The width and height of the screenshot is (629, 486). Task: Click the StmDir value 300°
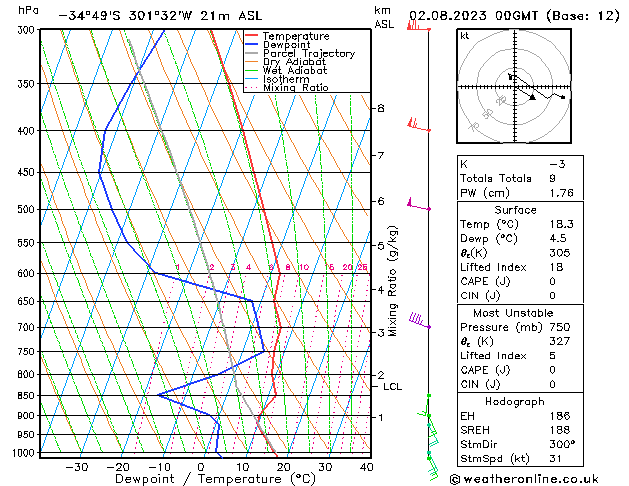pyautogui.click(x=562, y=444)
